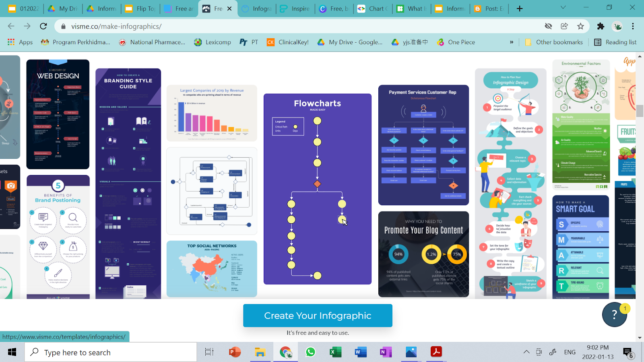Click the ENG language indicator
Image resolution: width=644 pixels, height=362 pixels.
570,352
